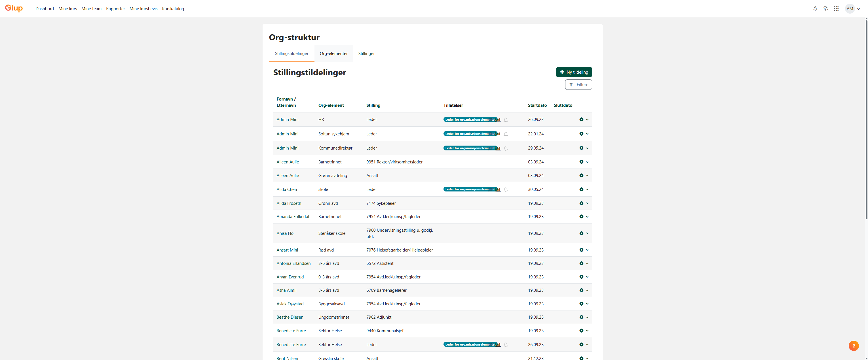Image resolution: width=868 pixels, height=360 pixels.
Task: Open the Alida Chen user link
Action: 286,189
